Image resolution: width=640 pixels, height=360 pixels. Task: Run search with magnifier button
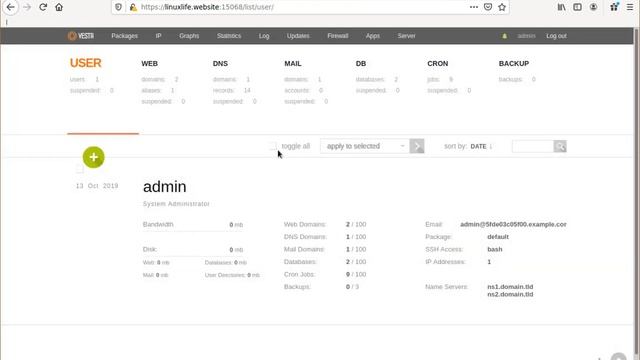(560, 146)
